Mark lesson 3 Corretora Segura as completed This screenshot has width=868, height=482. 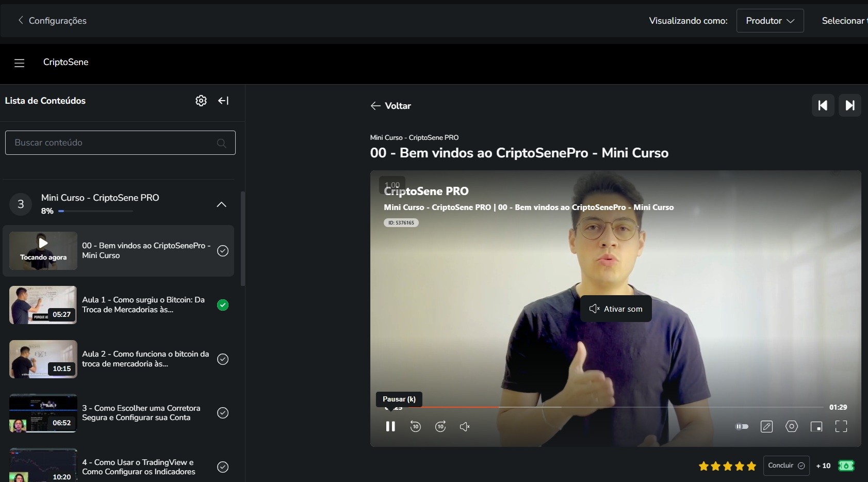click(223, 413)
